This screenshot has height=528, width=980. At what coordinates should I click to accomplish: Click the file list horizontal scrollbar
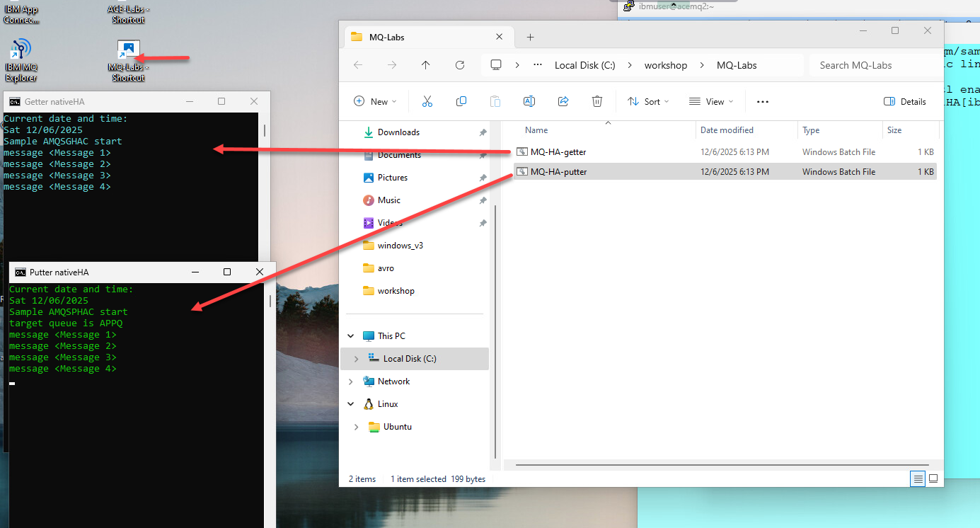[723, 465]
